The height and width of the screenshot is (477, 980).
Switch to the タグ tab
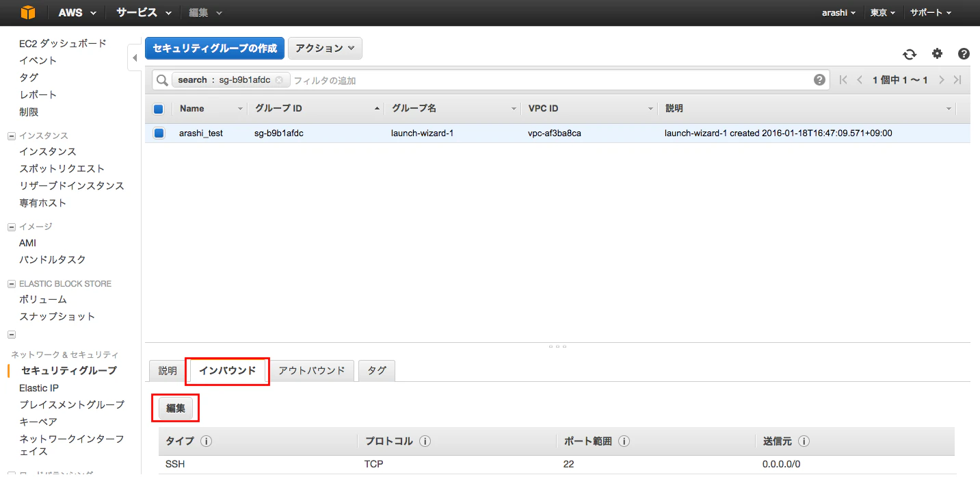click(x=377, y=371)
